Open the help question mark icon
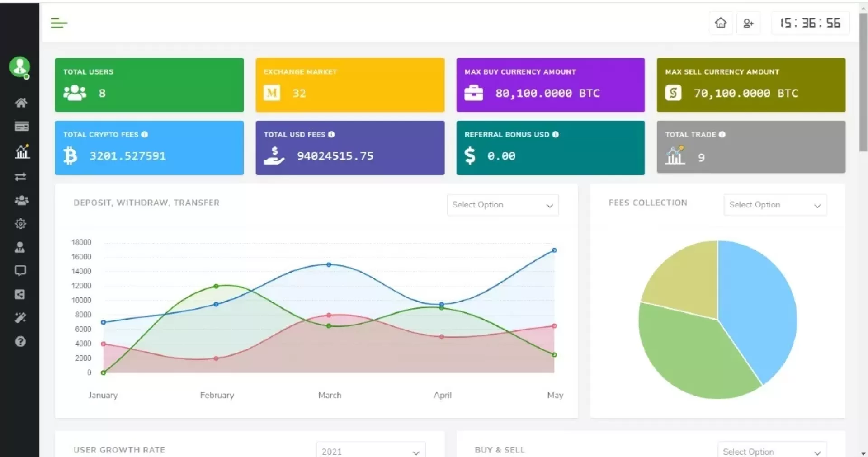This screenshot has height=457, width=868. pos(20,342)
